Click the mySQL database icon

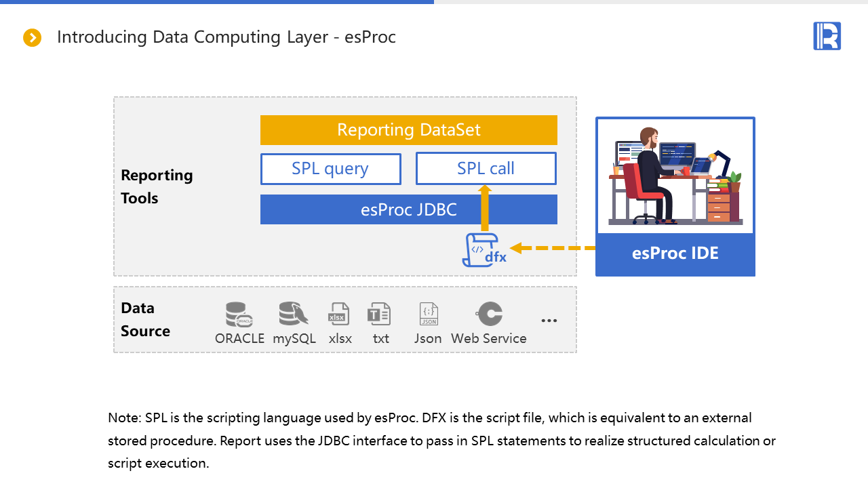coord(294,314)
